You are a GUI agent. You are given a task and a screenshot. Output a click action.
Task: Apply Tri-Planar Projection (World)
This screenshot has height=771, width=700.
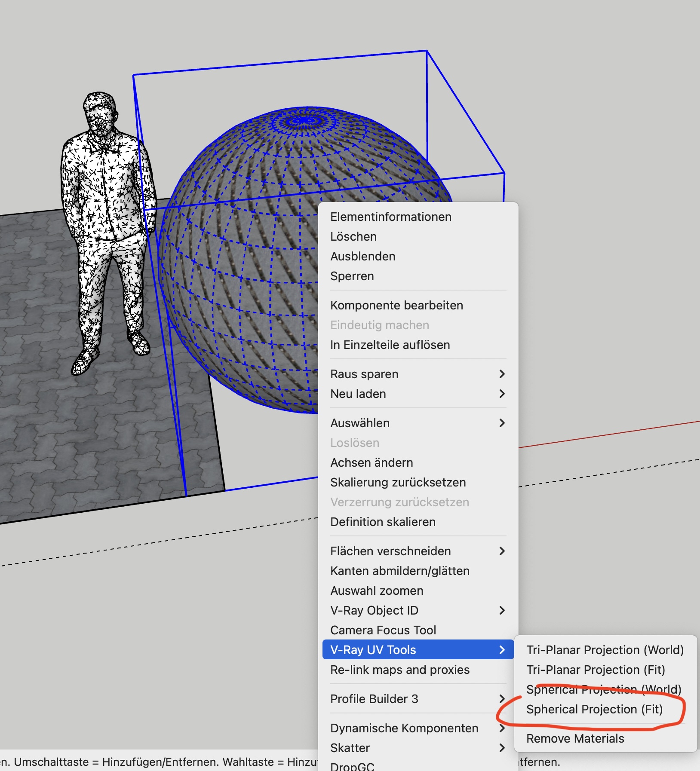[x=605, y=650]
